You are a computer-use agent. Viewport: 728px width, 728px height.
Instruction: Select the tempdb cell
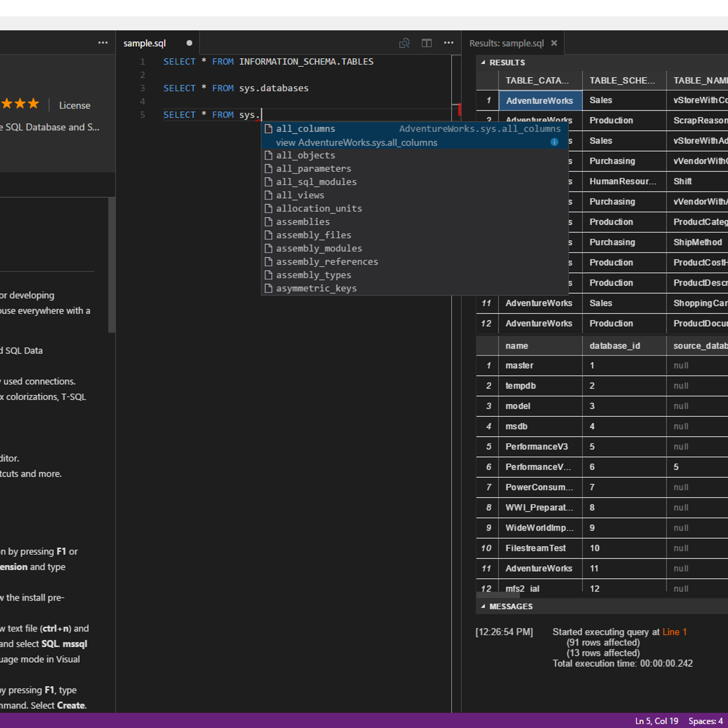540,386
